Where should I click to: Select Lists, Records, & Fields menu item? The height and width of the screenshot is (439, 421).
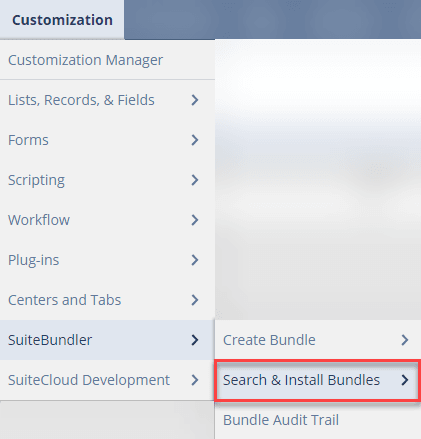[107, 100]
